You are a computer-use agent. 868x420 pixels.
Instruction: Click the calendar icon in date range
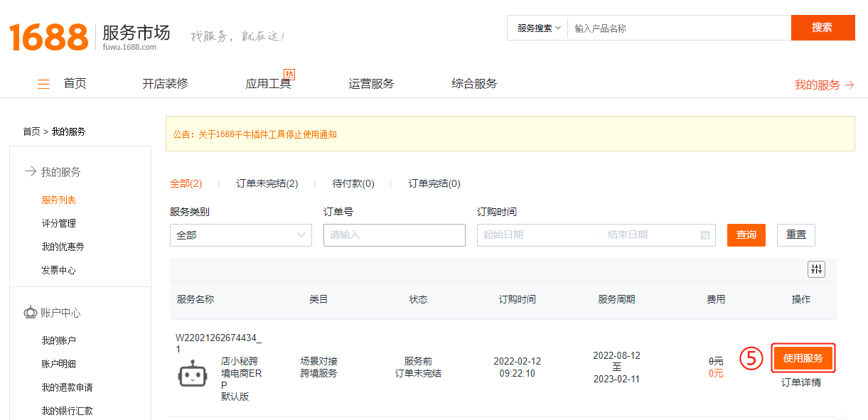pos(705,235)
